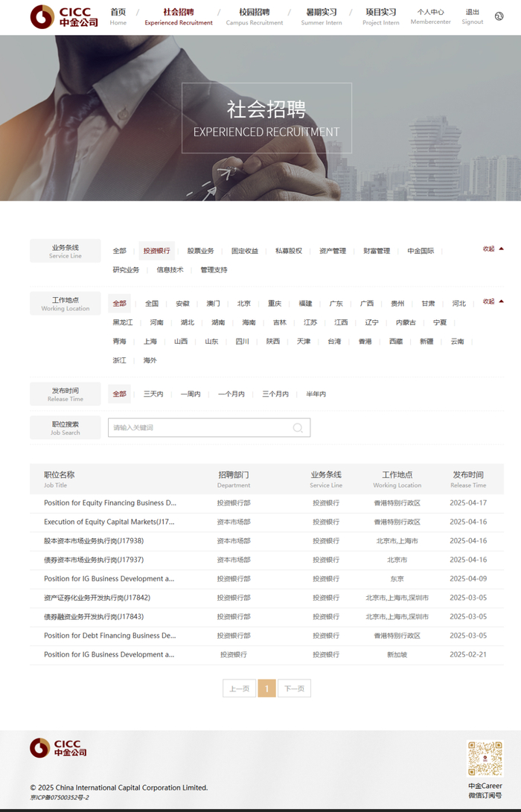Viewport: 521px width, 812px height.
Task: Click the 中金Career QR code image
Action: tap(485, 758)
